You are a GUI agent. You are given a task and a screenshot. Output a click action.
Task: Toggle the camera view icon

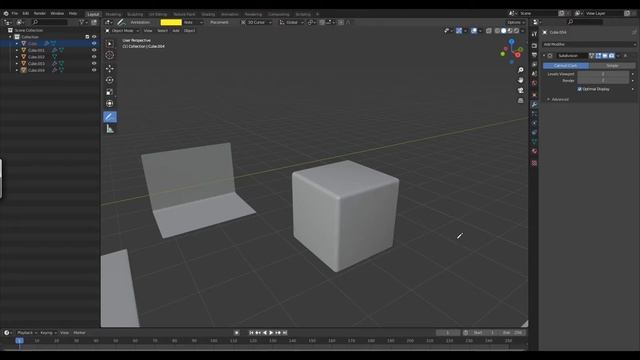[520, 90]
